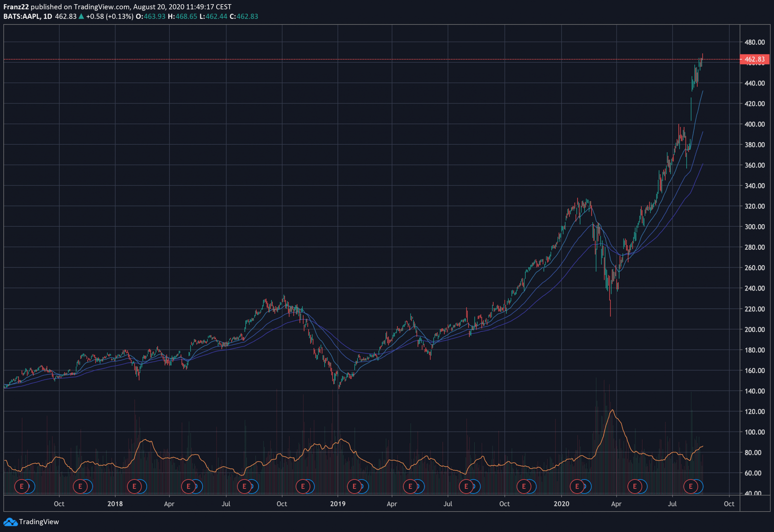Open the first earnings E marker at chart's left edge
Image resolution: width=774 pixels, height=532 pixels.
point(21,486)
